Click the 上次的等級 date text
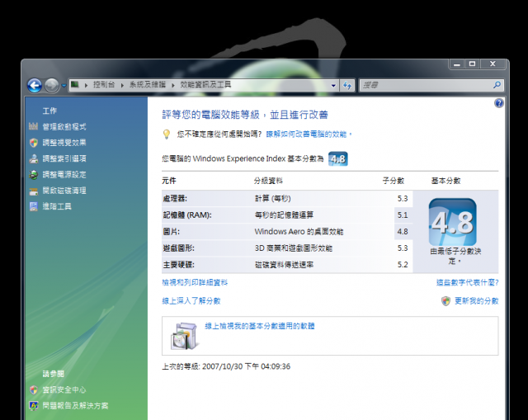Viewport: 528px width, 420px height. (x=226, y=366)
